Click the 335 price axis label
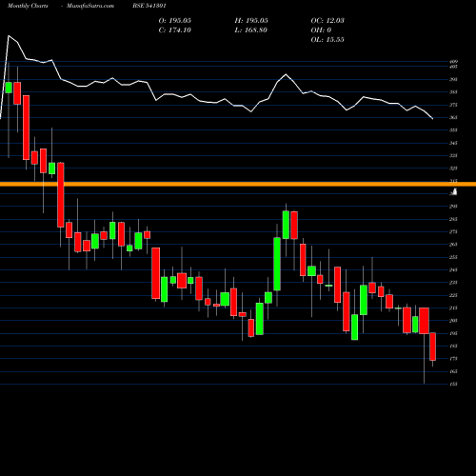 click(x=454, y=155)
